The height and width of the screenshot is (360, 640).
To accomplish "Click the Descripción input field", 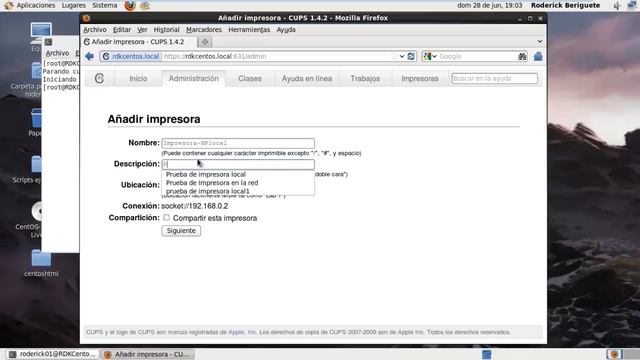I will point(238,164).
